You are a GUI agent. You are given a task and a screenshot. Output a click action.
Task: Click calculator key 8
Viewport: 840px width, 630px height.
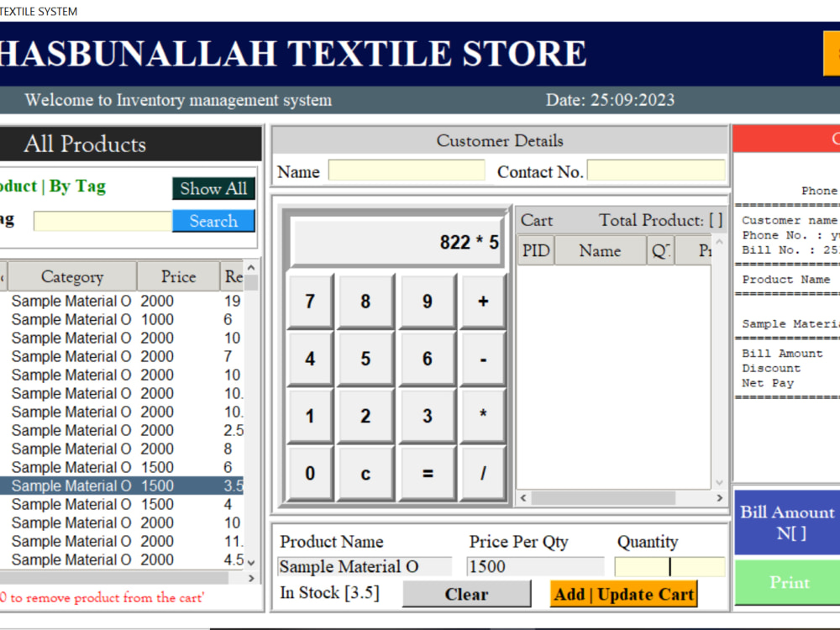[x=365, y=301]
